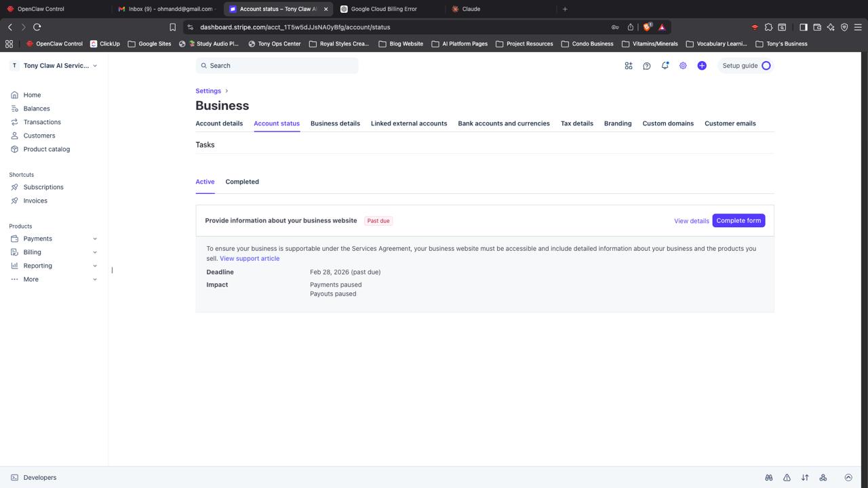Click the purple plus create icon
This screenshot has height=488, width=868.
pos(702,66)
